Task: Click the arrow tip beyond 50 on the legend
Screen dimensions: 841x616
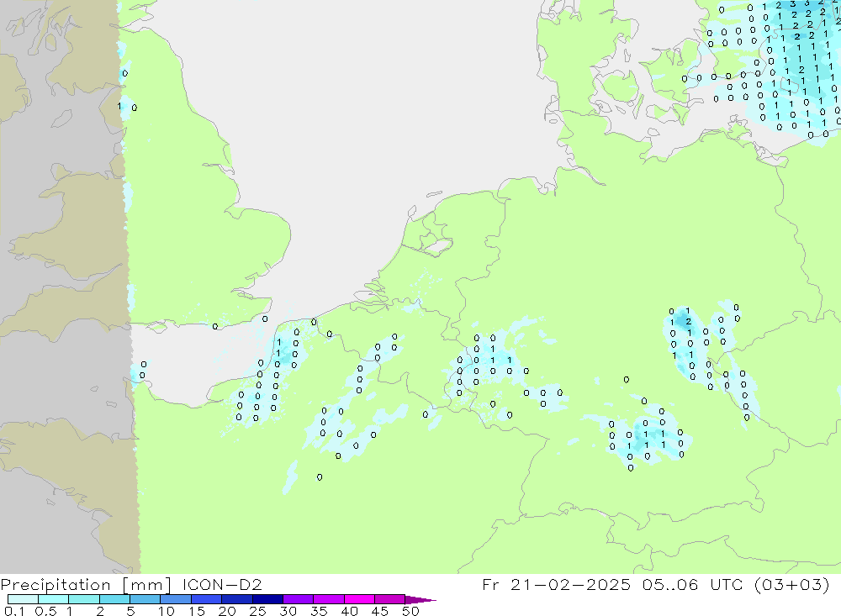Action: 421,600
